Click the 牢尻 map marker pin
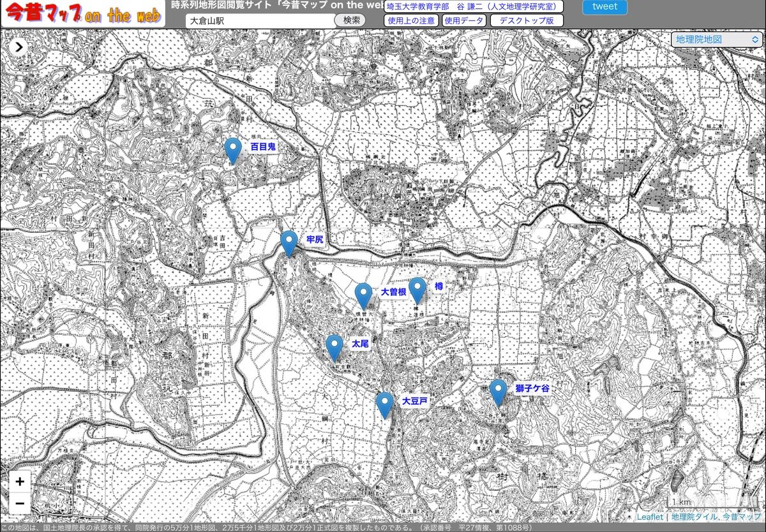The width and height of the screenshot is (766, 532). [x=289, y=243]
